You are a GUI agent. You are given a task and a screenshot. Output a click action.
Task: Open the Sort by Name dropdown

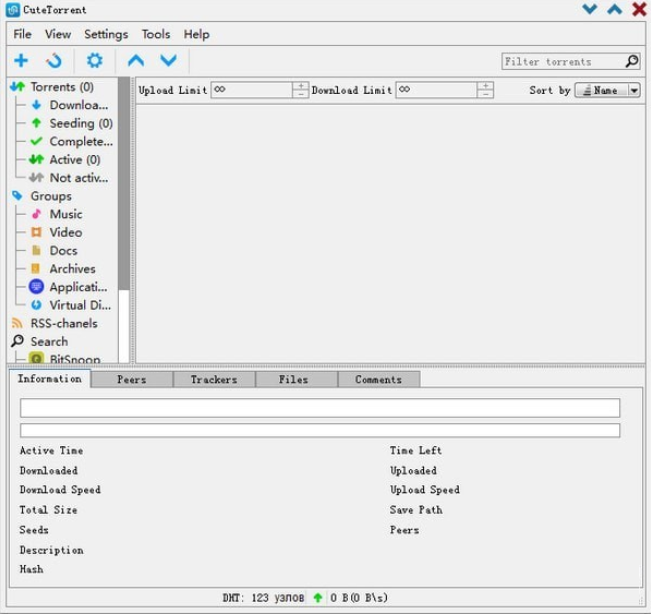(x=607, y=90)
